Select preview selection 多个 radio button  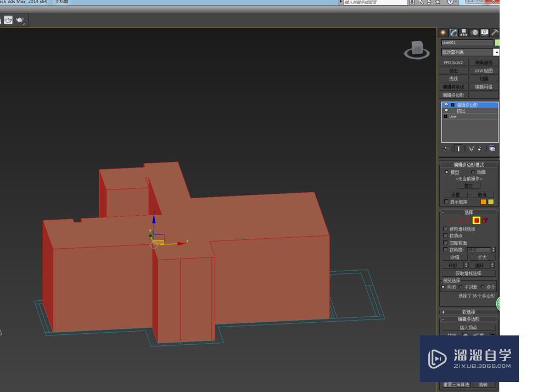483,287
